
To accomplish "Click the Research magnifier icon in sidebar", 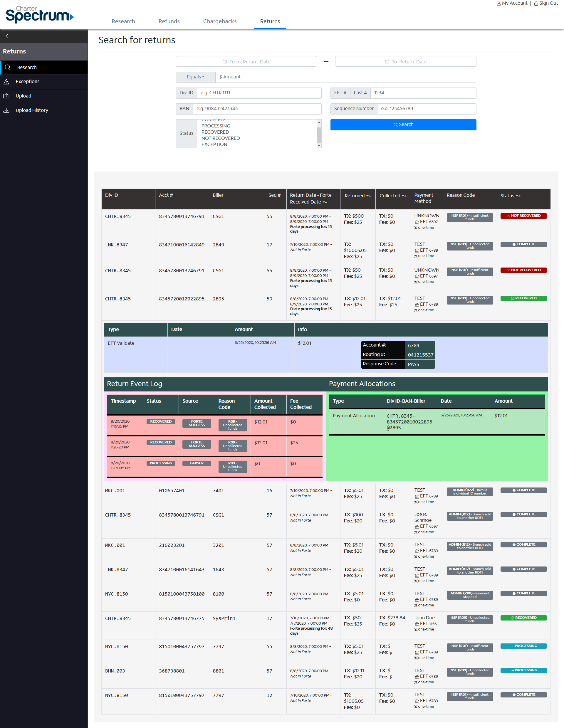I will [8, 67].
